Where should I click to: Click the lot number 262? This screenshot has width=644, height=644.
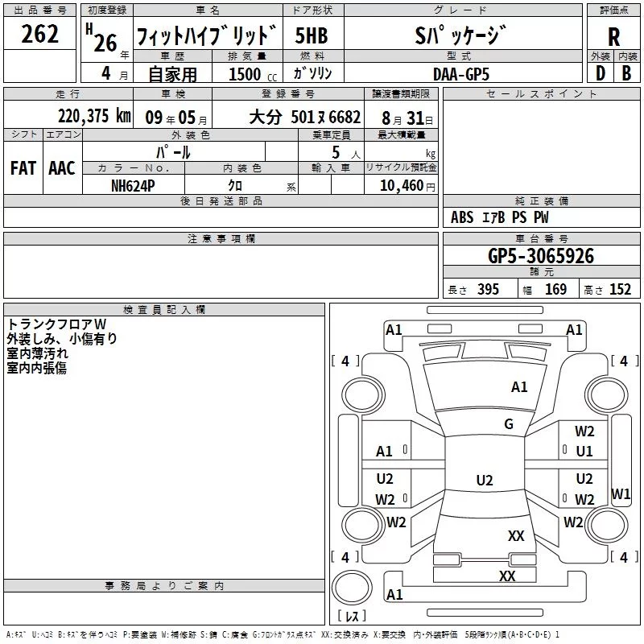[39, 34]
